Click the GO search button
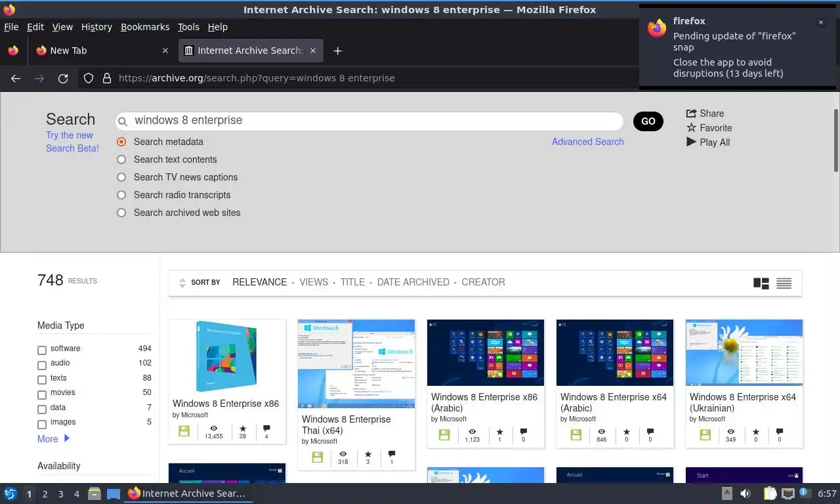This screenshot has height=504, width=840. pyautogui.click(x=648, y=121)
